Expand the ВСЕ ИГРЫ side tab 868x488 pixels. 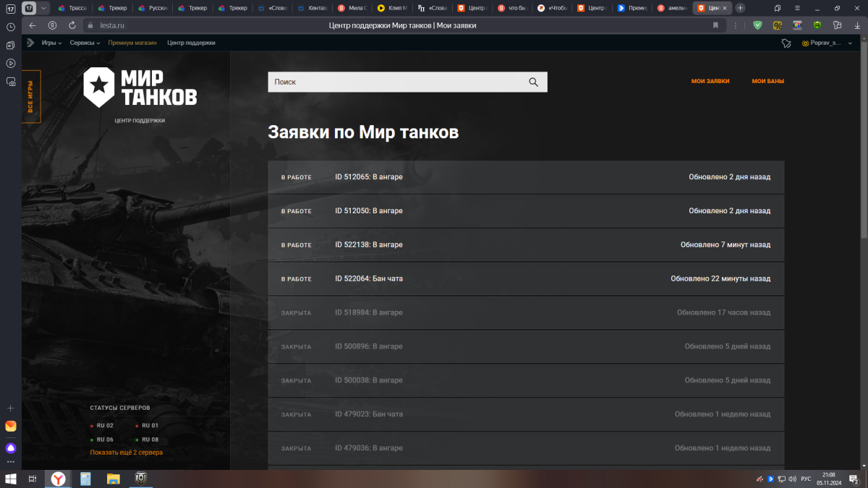(x=31, y=96)
